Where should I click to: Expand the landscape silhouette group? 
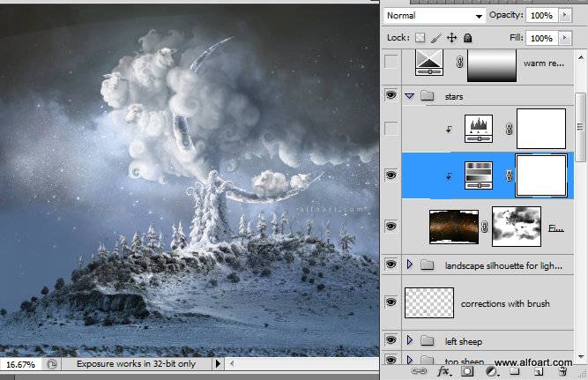(410, 265)
